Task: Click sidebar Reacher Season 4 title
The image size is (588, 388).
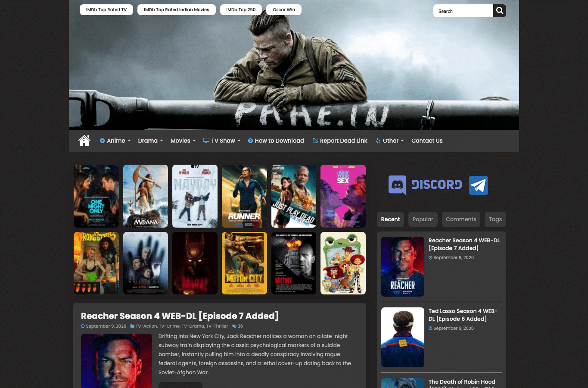Action: [x=464, y=244]
